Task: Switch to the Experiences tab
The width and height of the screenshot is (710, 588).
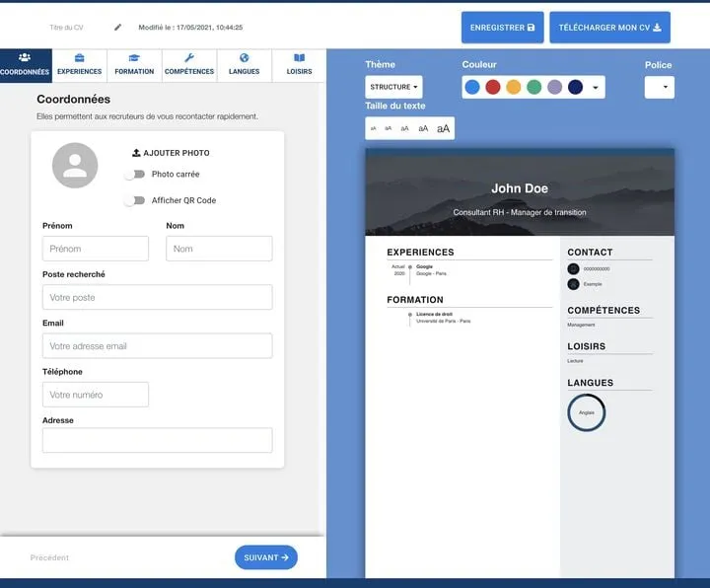Action: click(79, 65)
